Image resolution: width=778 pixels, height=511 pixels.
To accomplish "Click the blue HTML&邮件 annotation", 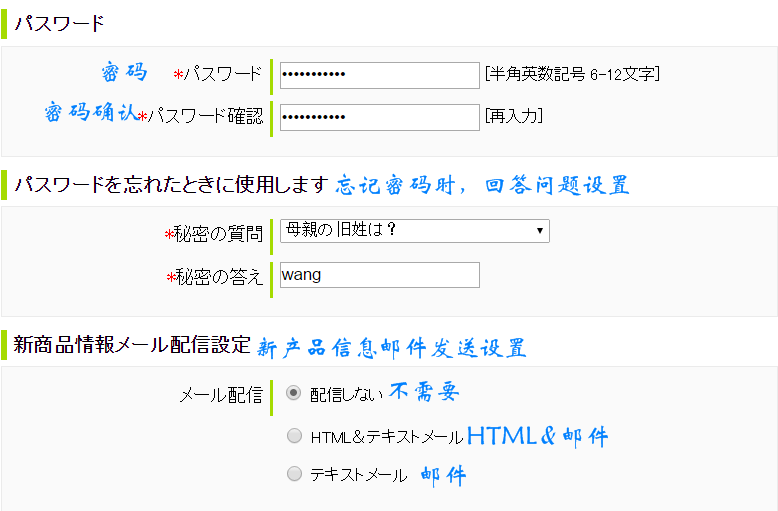I will coord(537,436).
